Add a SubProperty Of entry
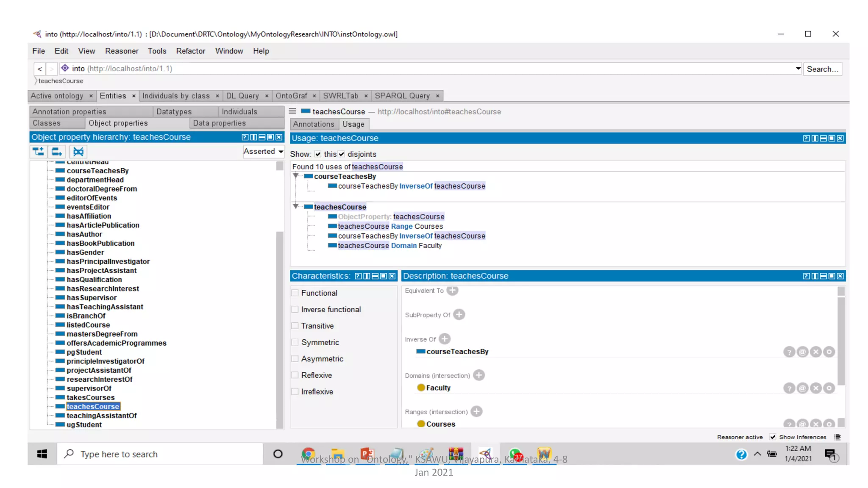The height and width of the screenshot is (488, 868). coord(459,315)
